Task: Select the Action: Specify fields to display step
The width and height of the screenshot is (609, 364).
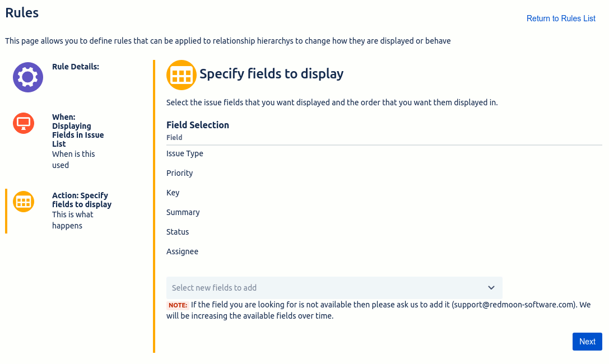Action: click(82, 200)
